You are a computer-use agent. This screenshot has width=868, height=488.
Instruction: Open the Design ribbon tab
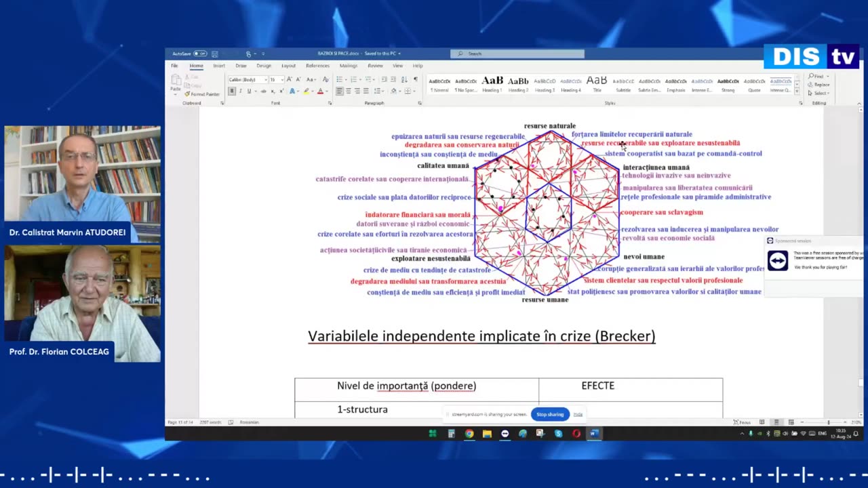click(264, 66)
